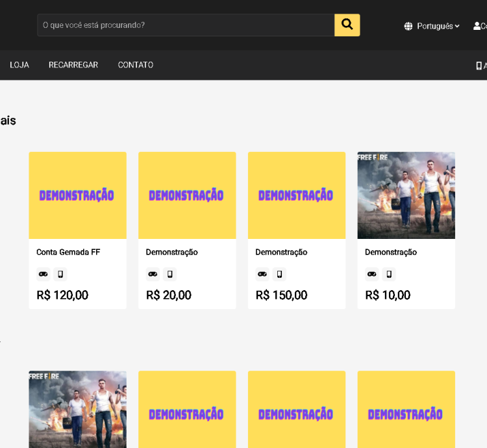Open the Free Fire image in first row

[x=406, y=195]
